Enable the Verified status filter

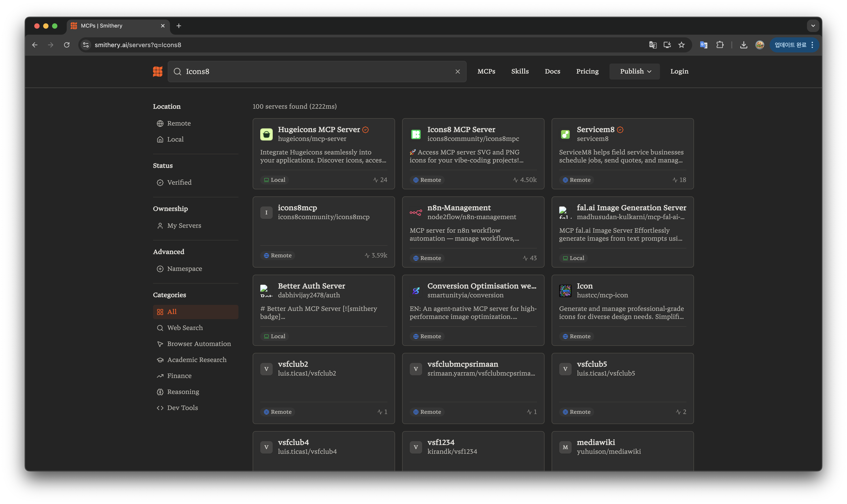pos(179,182)
